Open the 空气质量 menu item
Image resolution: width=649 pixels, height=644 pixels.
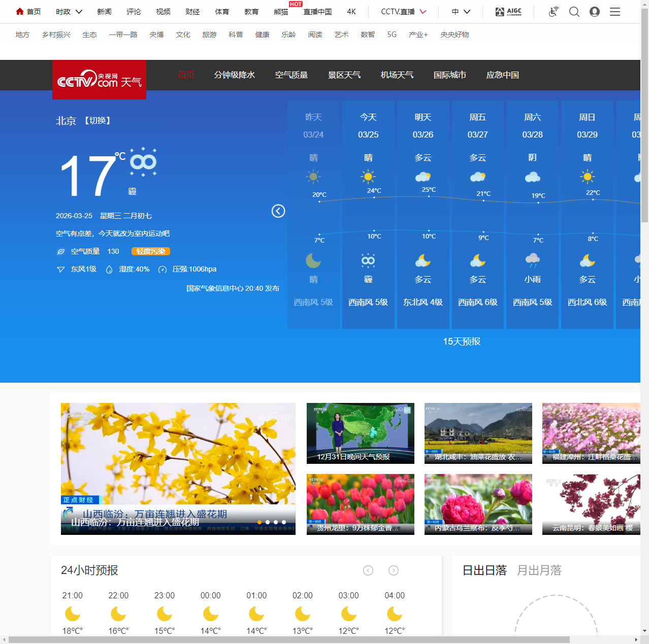point(291,75)
